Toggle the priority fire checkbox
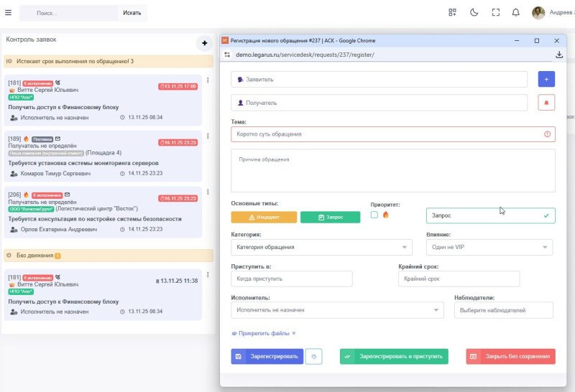This screenshot has height=392, width=575. pyautogui.click(x=374, y=215)
